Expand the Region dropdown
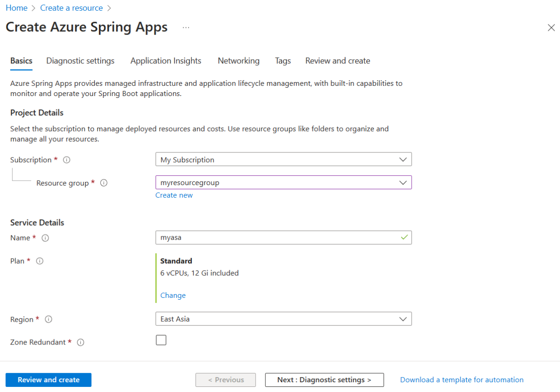560x392 pixels. tap(283, 319)
